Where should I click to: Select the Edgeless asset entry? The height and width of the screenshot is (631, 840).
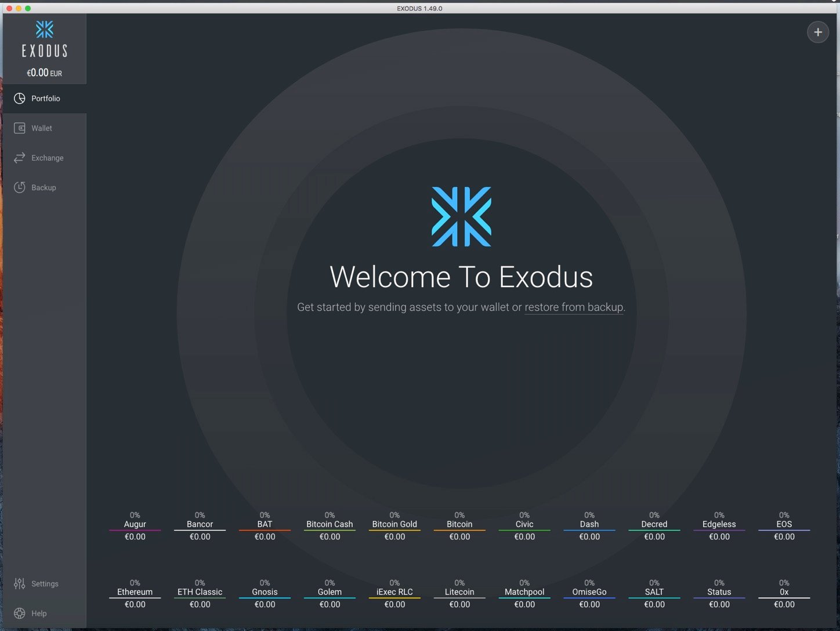[x=720, y=526]
